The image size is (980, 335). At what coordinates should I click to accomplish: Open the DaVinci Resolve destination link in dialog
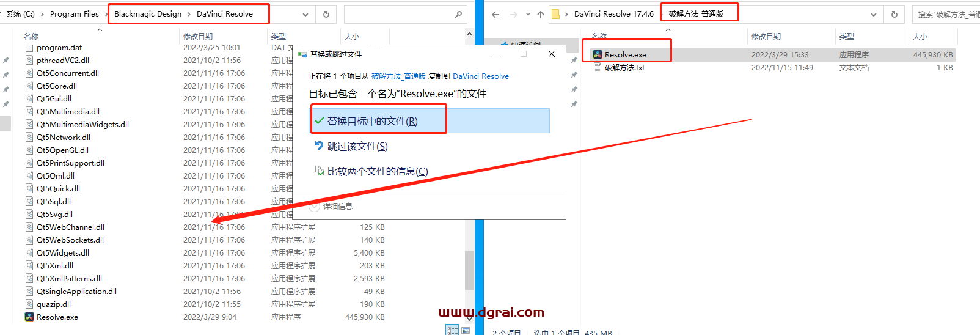[481, 76]
